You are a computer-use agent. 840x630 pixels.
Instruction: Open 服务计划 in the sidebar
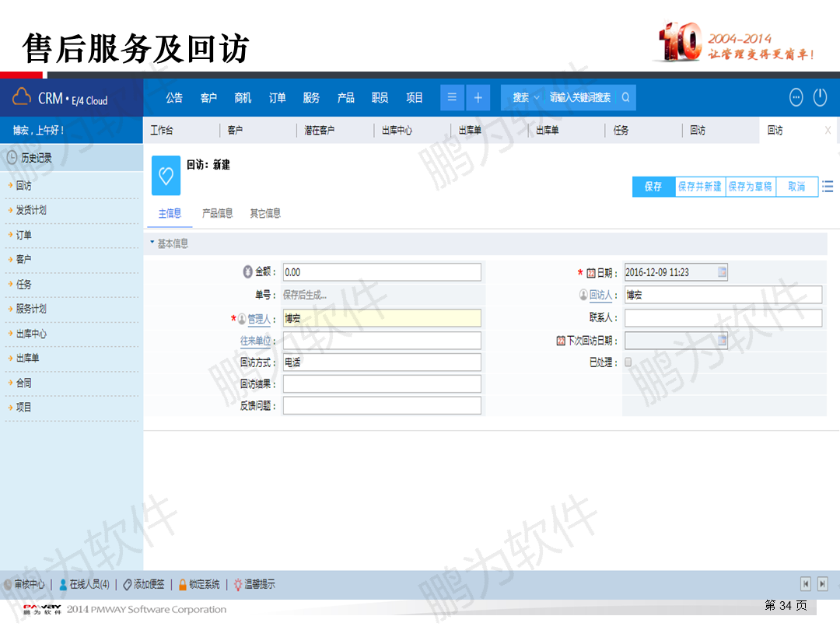point(31,309)
